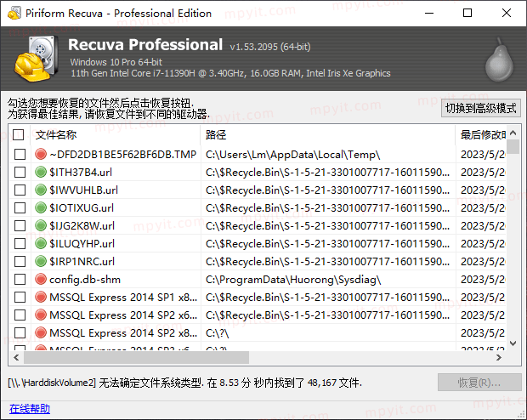
Task: Click green status dot for $IOTIXUG.url
Action: (x=41, y=207)
